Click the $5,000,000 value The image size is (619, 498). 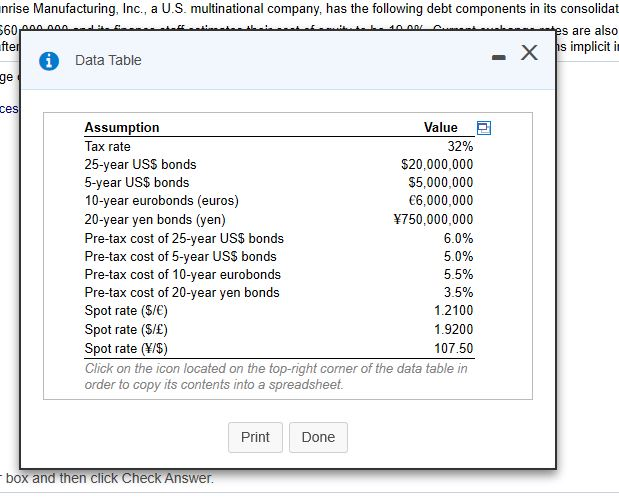(x=441, y=182)
